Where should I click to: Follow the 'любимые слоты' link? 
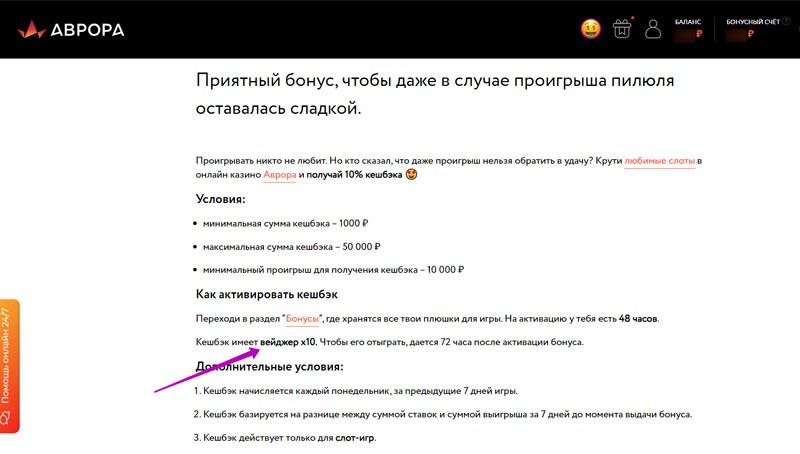(x=659, y=161)
